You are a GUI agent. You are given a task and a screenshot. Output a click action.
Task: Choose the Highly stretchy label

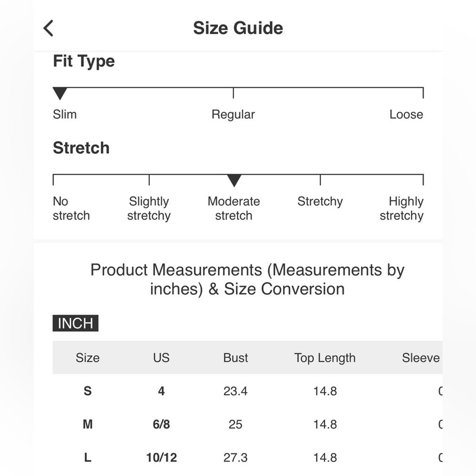[x=401, y=208]
